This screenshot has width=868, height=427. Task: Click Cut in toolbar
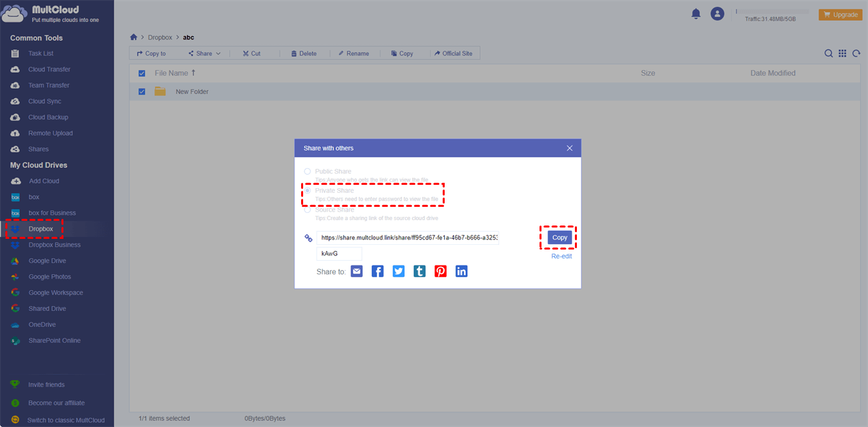(251, 53)
